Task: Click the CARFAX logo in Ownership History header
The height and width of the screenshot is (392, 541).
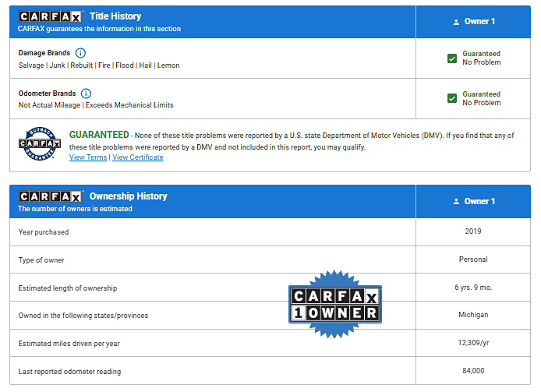Action: [50, 196]
